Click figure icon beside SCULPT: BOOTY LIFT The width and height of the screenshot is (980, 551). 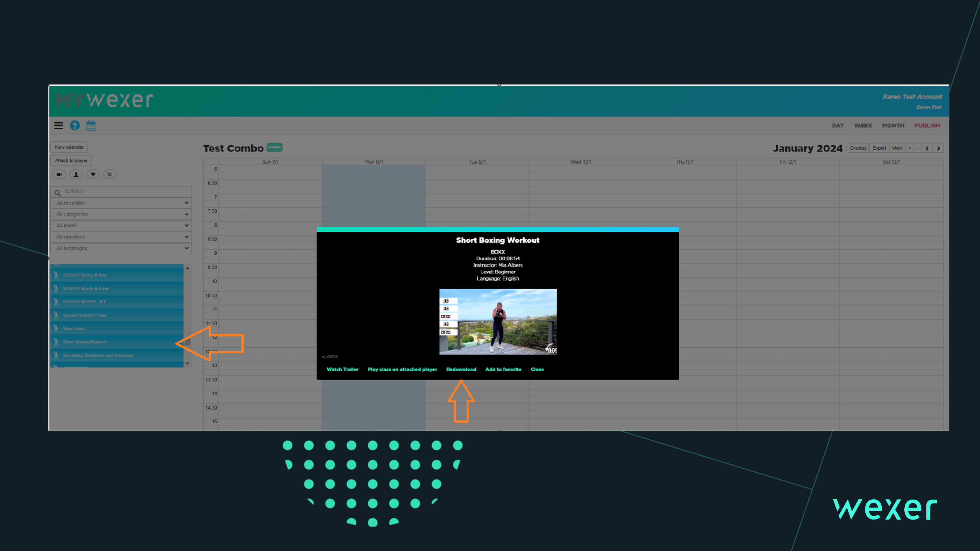(56, 302)
